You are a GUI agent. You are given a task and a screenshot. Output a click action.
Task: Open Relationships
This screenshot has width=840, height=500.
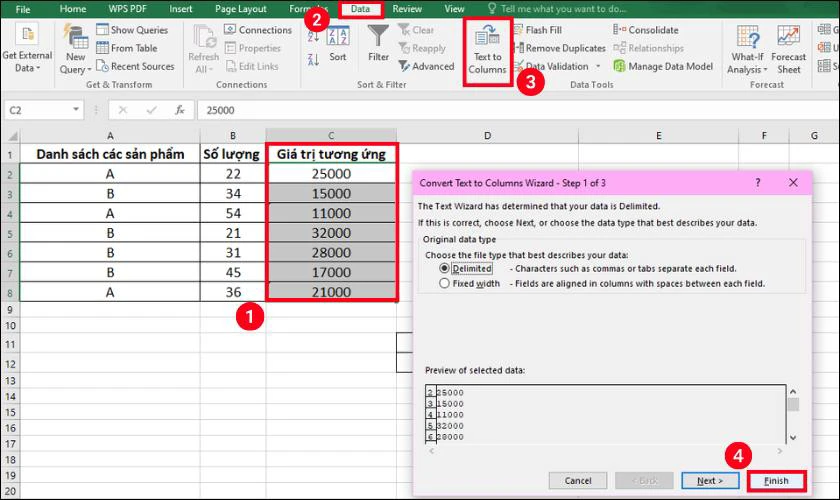coord(648,48)
